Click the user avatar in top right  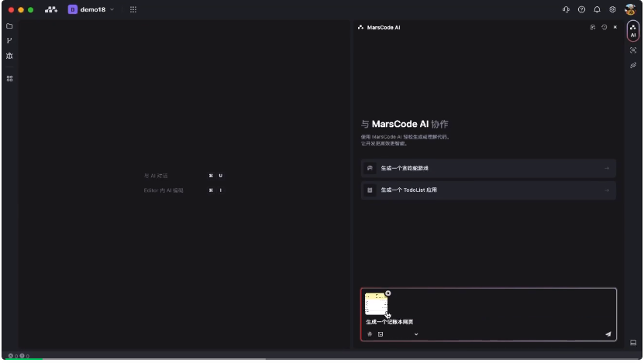[x=630, y=9]
